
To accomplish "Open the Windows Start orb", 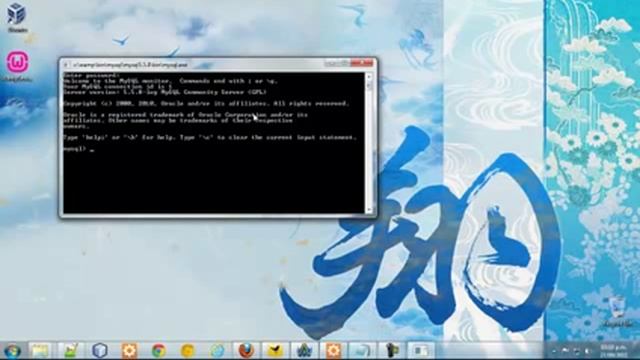I will (x=12, y=351).
